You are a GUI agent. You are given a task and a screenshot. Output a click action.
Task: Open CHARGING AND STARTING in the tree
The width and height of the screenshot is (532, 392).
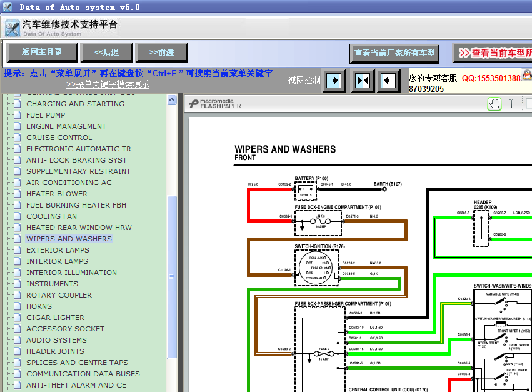[x=75, y=104]
